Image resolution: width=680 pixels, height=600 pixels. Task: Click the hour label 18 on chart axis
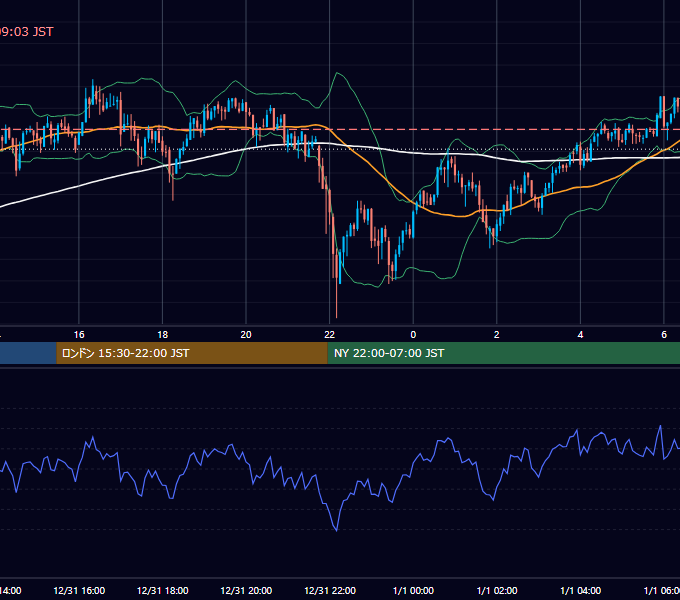pos(163,335)
